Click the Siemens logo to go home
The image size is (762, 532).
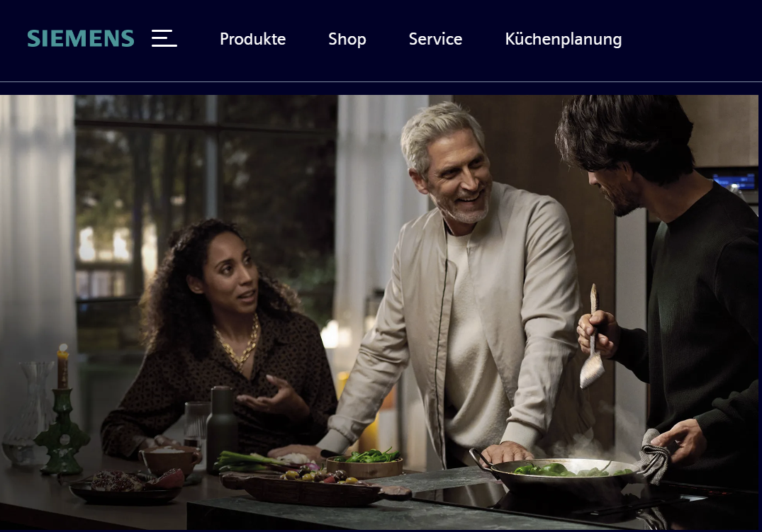(81, 39)
